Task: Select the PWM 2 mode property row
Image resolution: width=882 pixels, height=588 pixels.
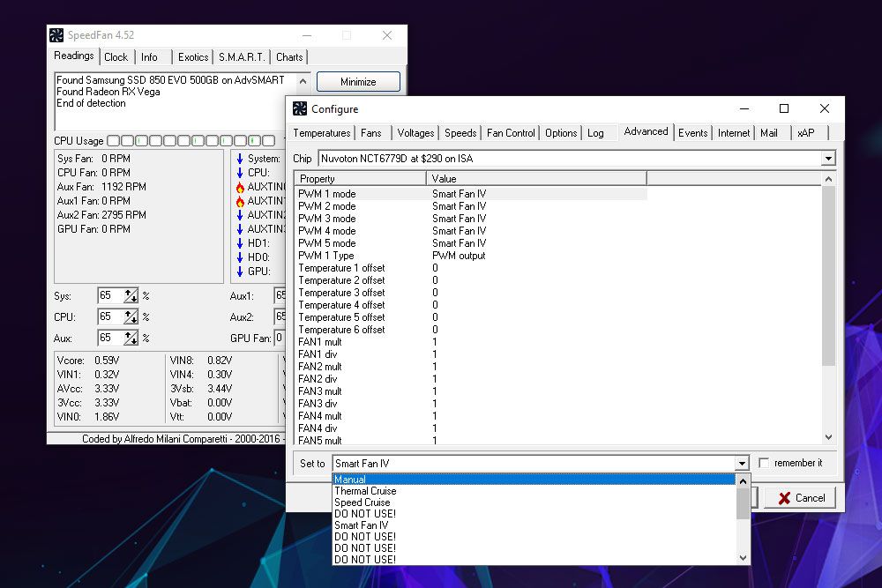Action: [x=327, y=206]
